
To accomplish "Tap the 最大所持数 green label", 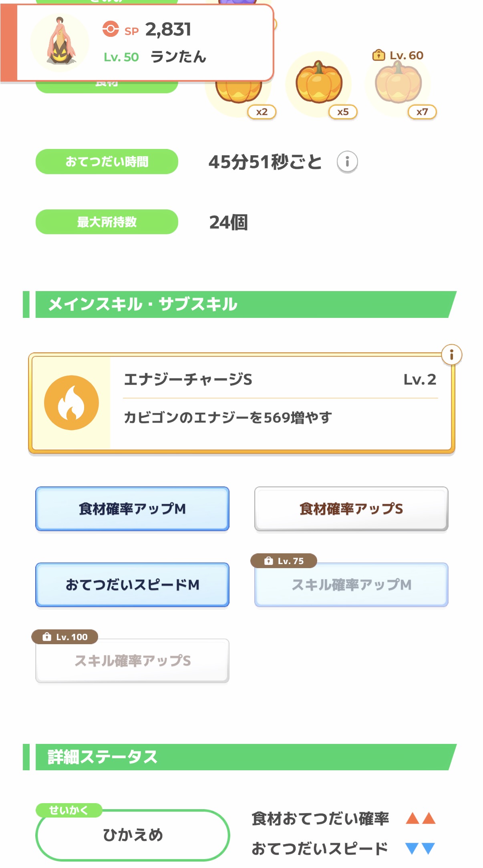I will [107, 222].
